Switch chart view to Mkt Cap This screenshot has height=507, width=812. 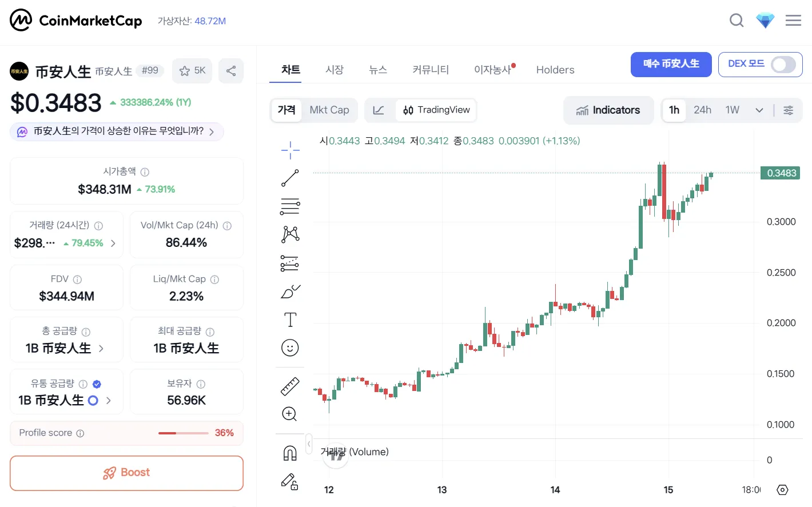click(329, 110)
